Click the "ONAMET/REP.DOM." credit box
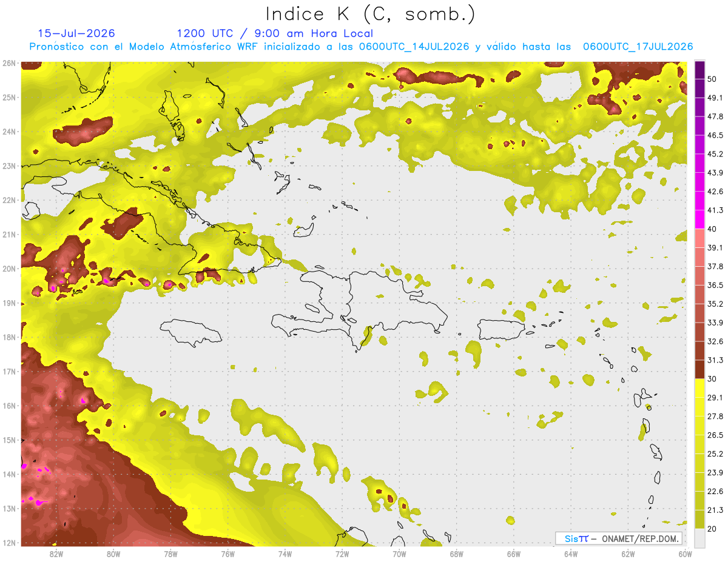Screen dimensions: 728x562 click(618, 538)
